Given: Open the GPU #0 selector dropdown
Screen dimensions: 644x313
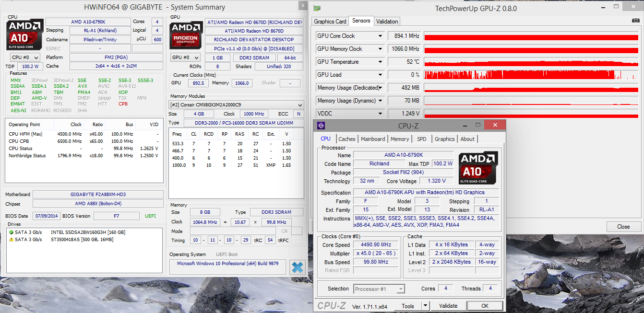Looking at the screenshot, I should [x=185, y=58].
